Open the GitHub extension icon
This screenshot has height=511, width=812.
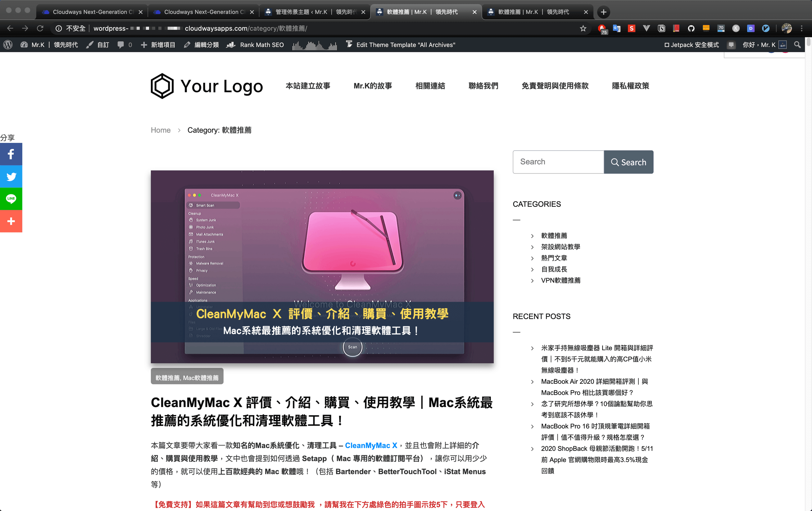[691, 28]
